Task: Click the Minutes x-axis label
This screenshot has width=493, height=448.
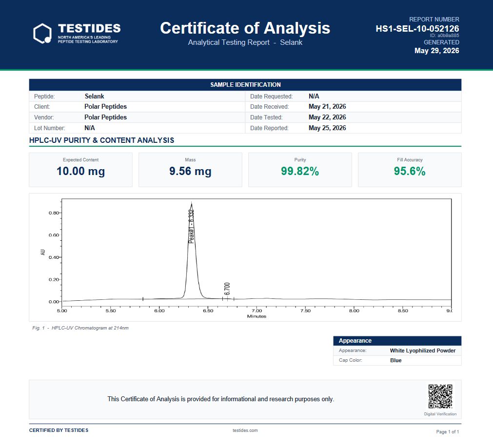Action: tap(256, 316)
